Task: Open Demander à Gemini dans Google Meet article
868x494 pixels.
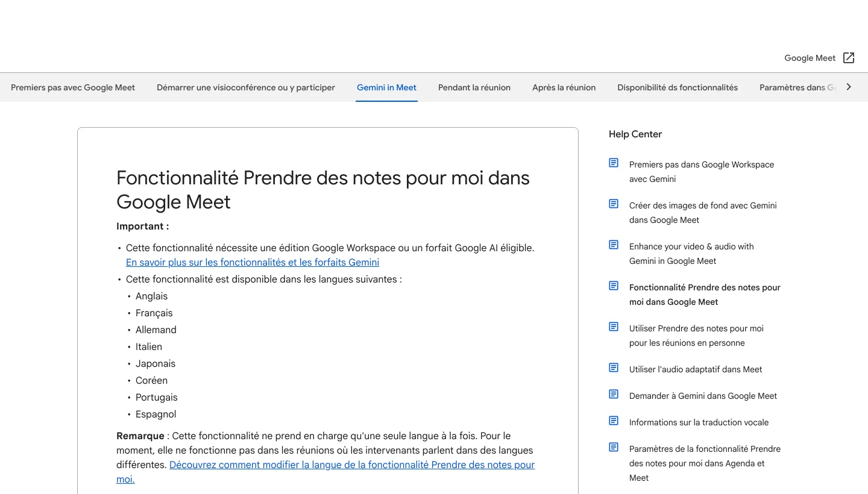Action: click(x=703, y=396)
